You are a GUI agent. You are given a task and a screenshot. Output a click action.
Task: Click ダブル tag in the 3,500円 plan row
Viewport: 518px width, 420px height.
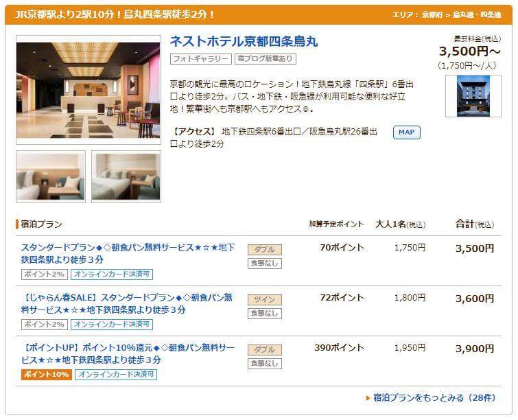265,250
